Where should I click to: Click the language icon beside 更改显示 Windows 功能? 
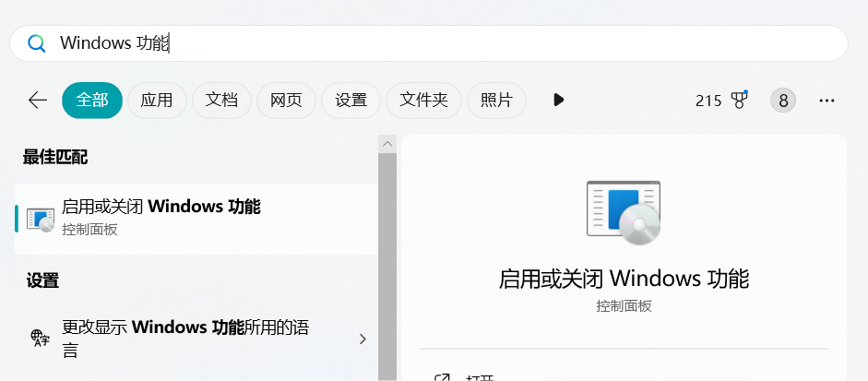click(40, 338)
